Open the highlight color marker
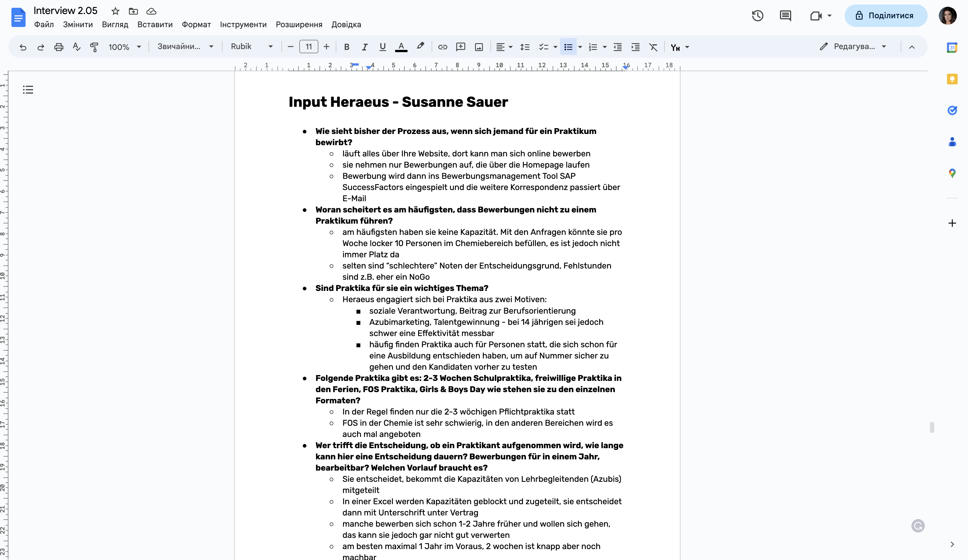This screenshot has width=968, height=560. coord(420,47)
